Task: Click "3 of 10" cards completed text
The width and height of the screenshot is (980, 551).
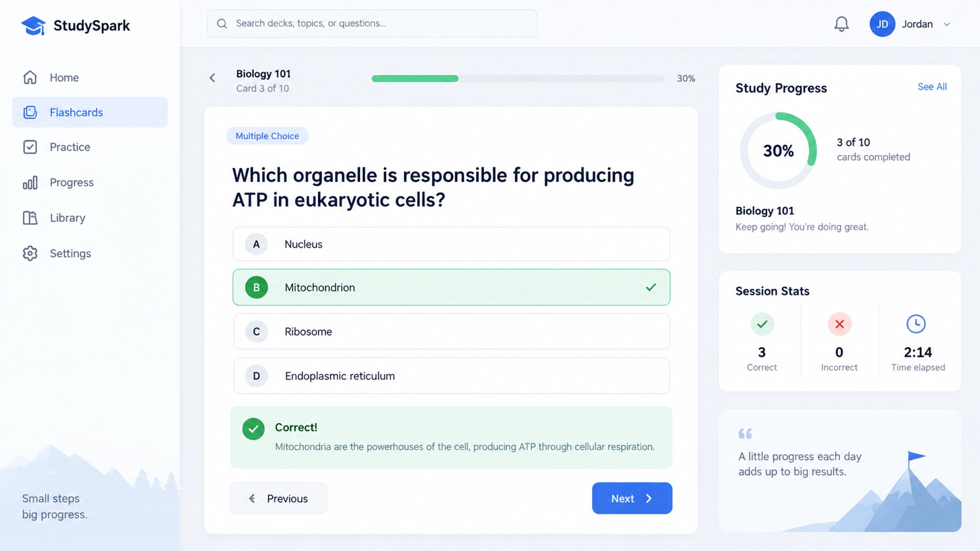Action: coord(853,142)
